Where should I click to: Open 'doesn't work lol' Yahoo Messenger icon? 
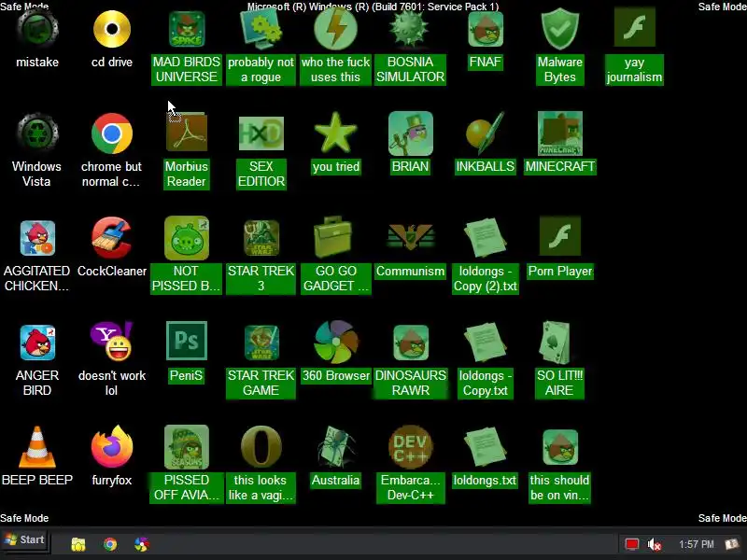[112, 342]
